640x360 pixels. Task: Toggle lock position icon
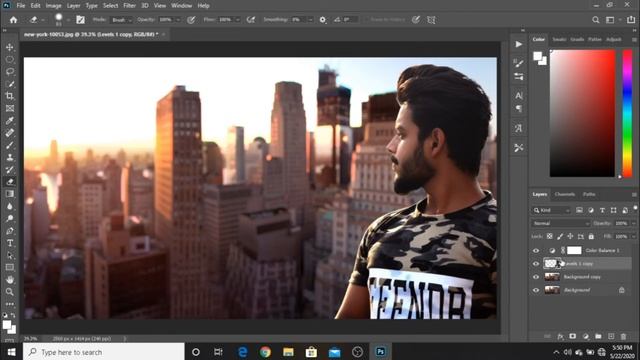(x=570, y=236)
